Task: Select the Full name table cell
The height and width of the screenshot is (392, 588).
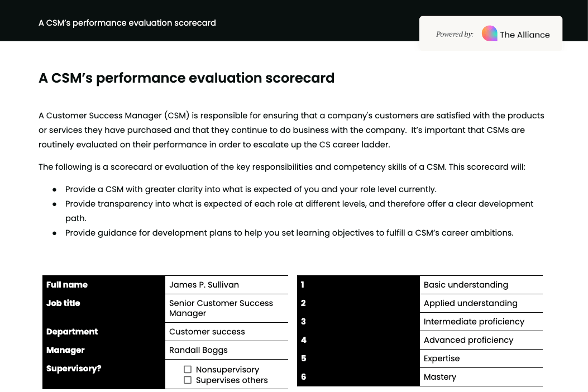Action: pyautogui.click(x=67, y=285)
